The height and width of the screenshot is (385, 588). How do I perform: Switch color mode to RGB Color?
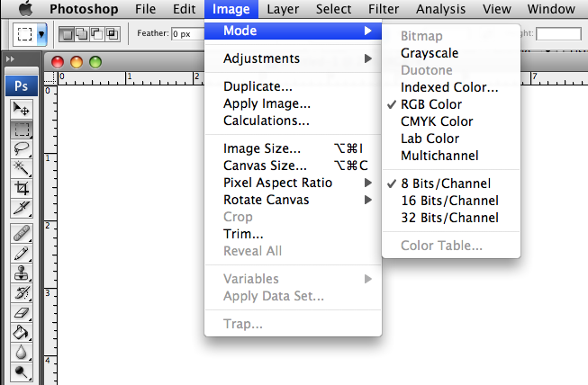point(437,104)
